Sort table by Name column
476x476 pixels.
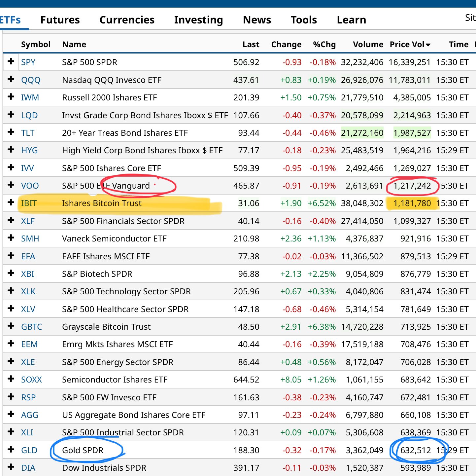tap(74, 44)
